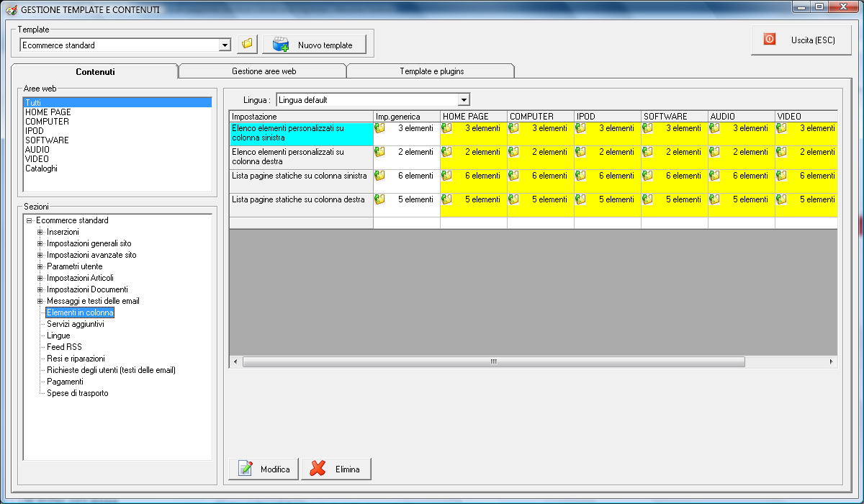
Task: Click COMPUTER icon in 2 elementi row
Action: [x=513, y=152]
